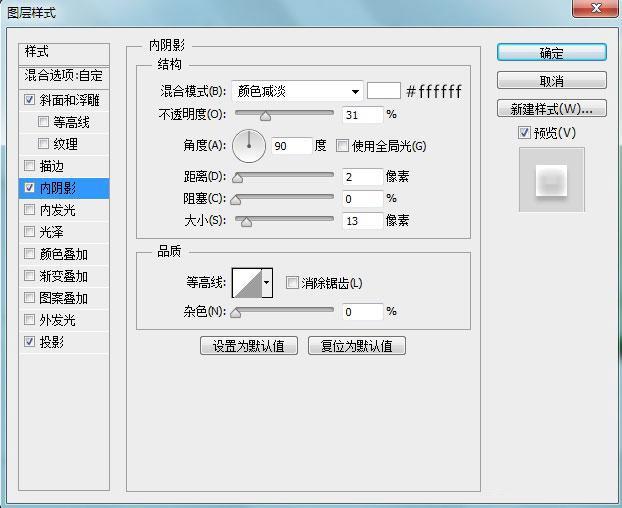Image resolution: width=622 pixels, height=508 pixels.
Task: Click 复位为默认值 button
Action: click(x=357, y=346)
